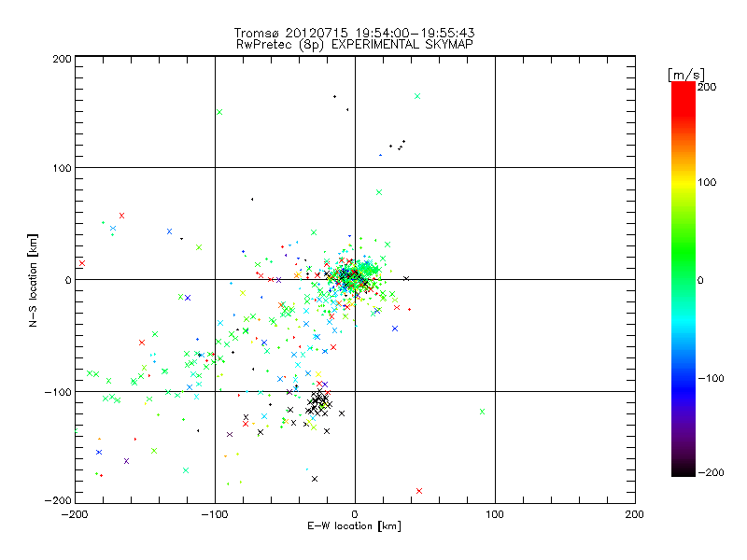Click the subtitle 'RwPretec (8p) EXPERIMENTAL SKYMAP'

pyautogui.click(x=354, y=44)
